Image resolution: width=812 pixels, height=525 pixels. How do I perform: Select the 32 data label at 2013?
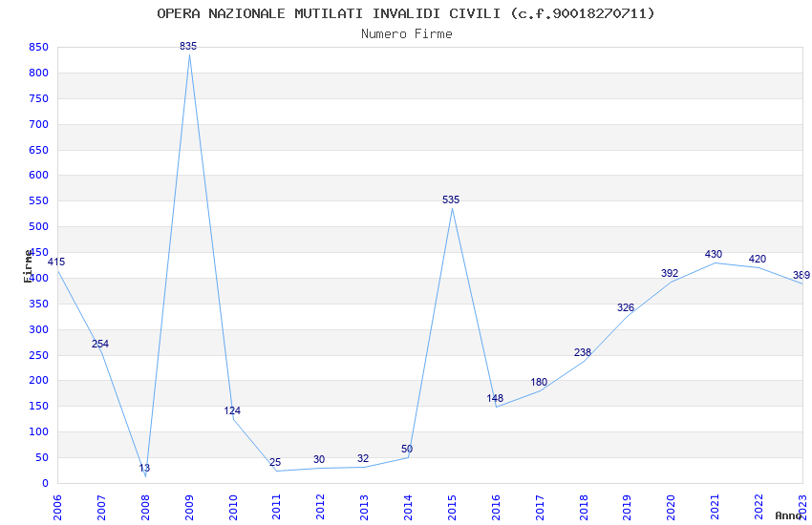[x=363, y=458]
